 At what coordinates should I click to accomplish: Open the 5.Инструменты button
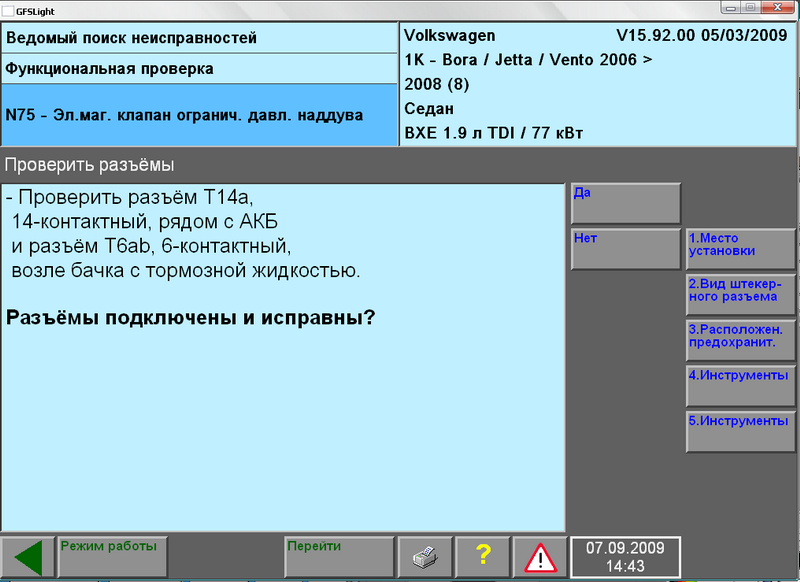pos(741,432)
